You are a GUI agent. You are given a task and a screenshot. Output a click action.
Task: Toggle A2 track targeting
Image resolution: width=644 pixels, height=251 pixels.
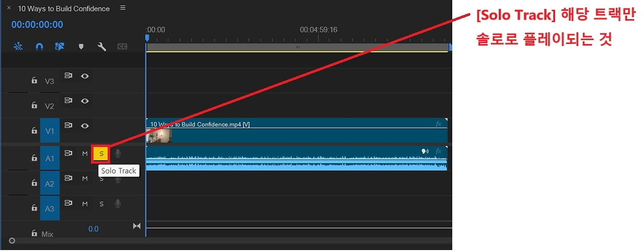(49, 184)
